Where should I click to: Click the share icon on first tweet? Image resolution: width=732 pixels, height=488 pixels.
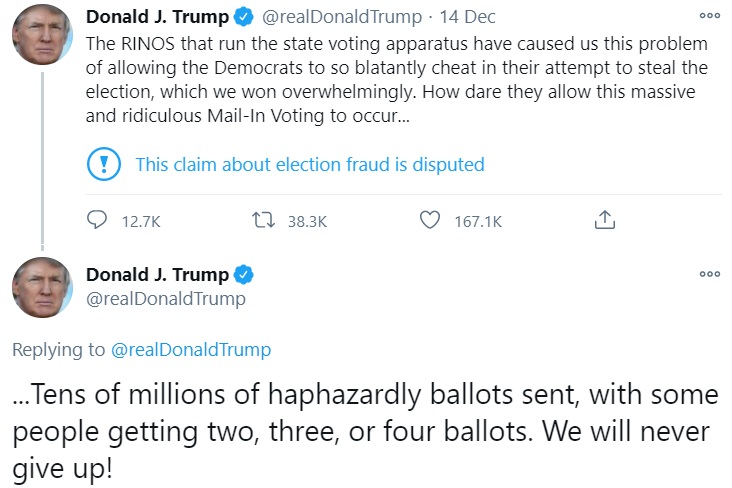click(604, 220)
